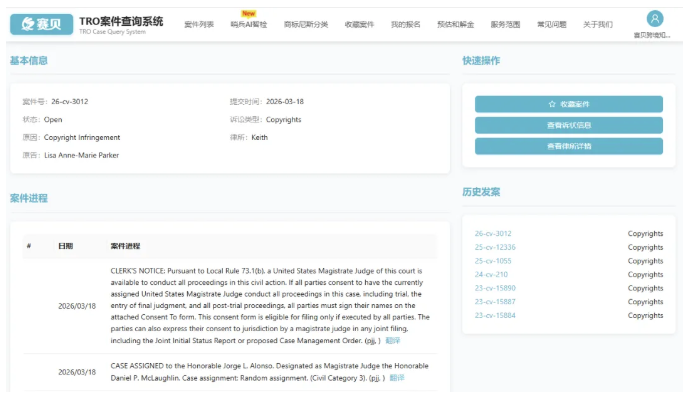Image resolution: width=687 pixels, height=407 pixels.
Task: Click the 查看诉状信息 button
Action: [x=568, y=125]
